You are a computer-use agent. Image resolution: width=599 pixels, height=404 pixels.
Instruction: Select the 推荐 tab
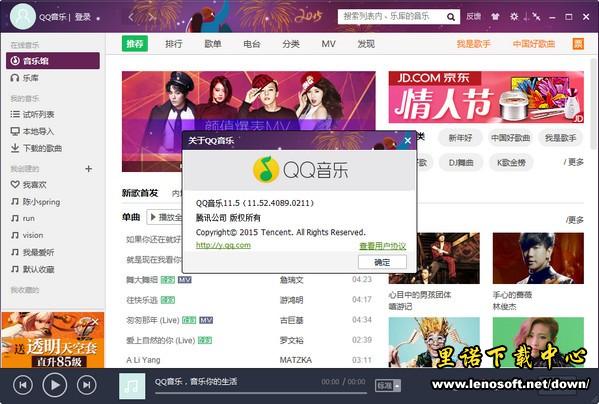135,44
